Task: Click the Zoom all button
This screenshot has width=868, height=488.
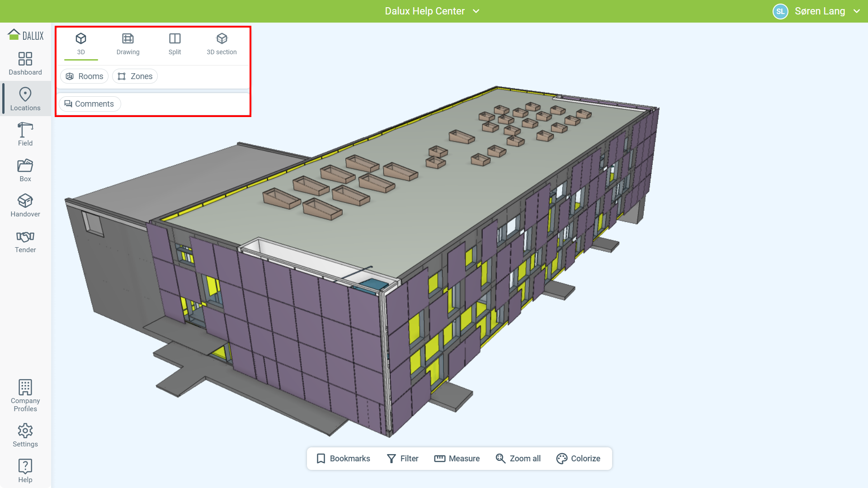Action: 518,459
